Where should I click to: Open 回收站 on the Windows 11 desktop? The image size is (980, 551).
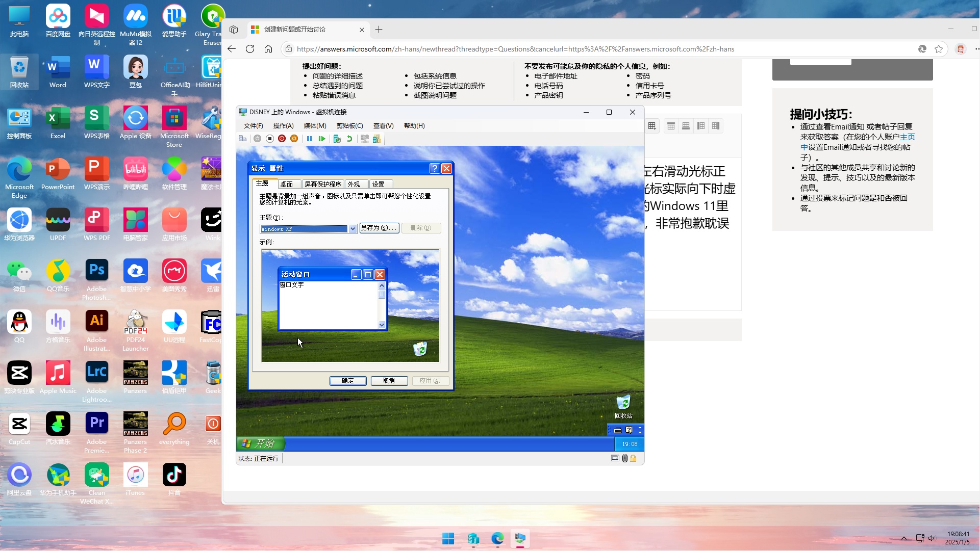click(x=19, y=72)
